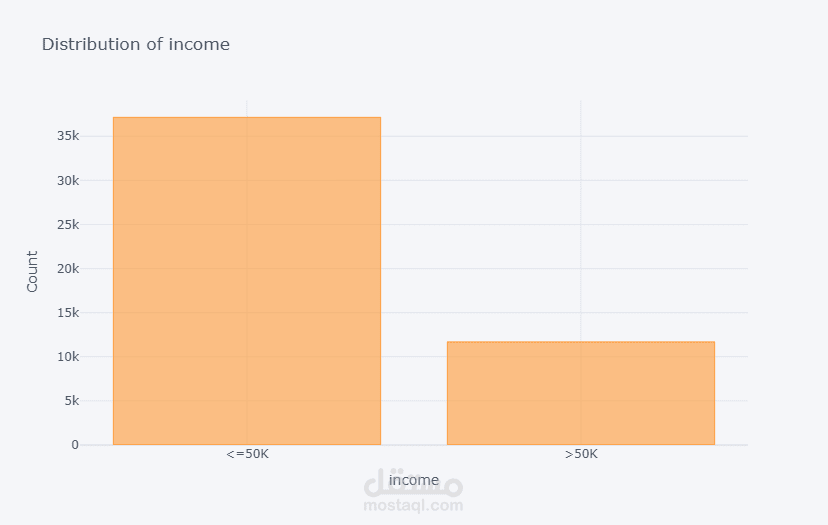Click the '15k' y-axis tick label
828x525 pixels.
pyautogui.click(x=67, y=313)
